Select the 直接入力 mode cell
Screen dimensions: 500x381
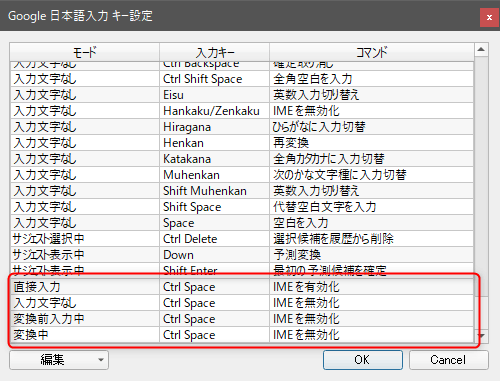[85, 287]
